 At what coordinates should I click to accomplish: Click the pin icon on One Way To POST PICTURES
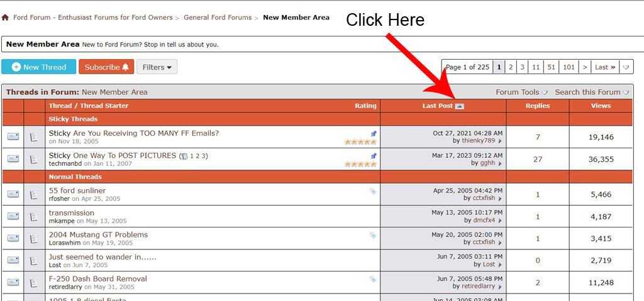(x=373, y=156)
